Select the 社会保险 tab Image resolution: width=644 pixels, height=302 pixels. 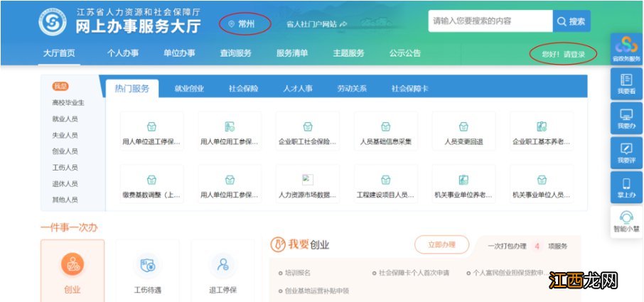(x=243, y=88)
